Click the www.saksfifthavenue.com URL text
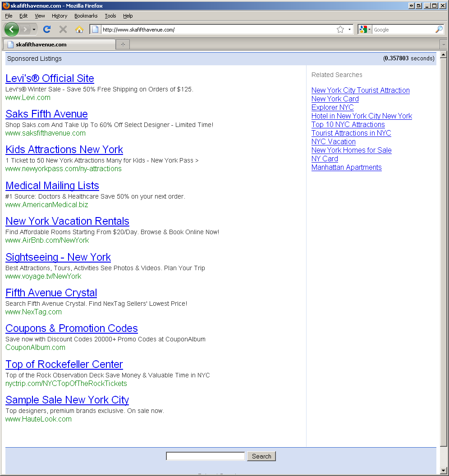Screen dimensions: 449x476 (x=46, y=133)
